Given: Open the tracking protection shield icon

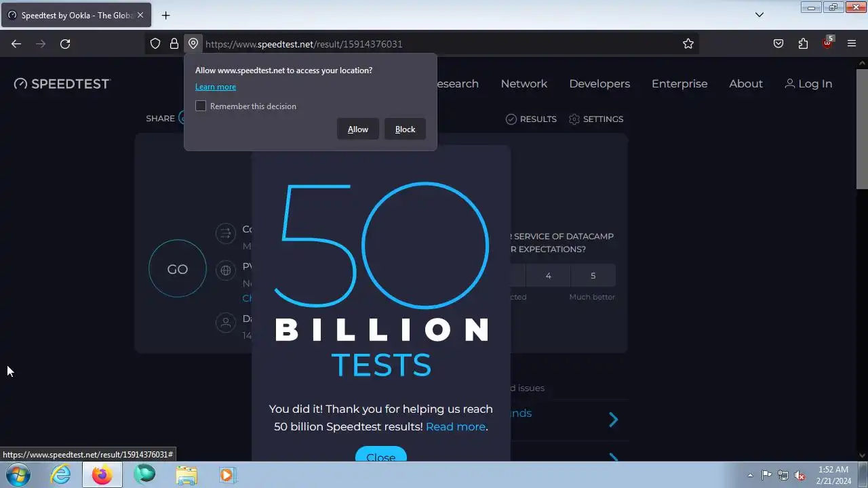Looking at the screenshot, I should tap(155, 43).
